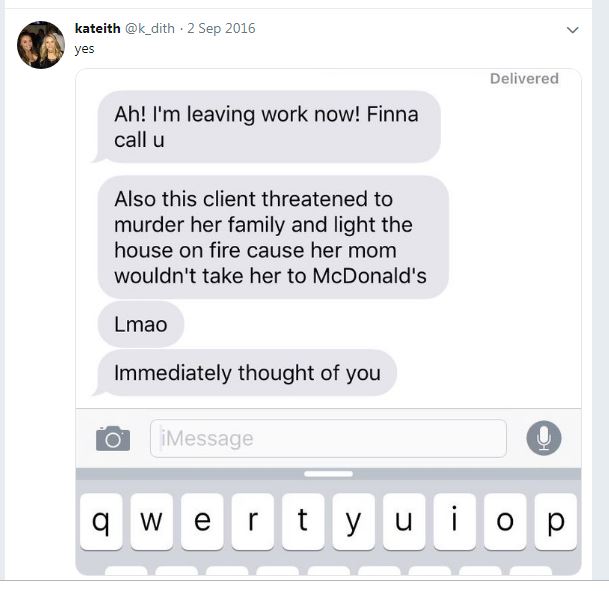Tap the w key on keyboard
This screenshot has width=609, height=591.
click(x=151, y=521)
